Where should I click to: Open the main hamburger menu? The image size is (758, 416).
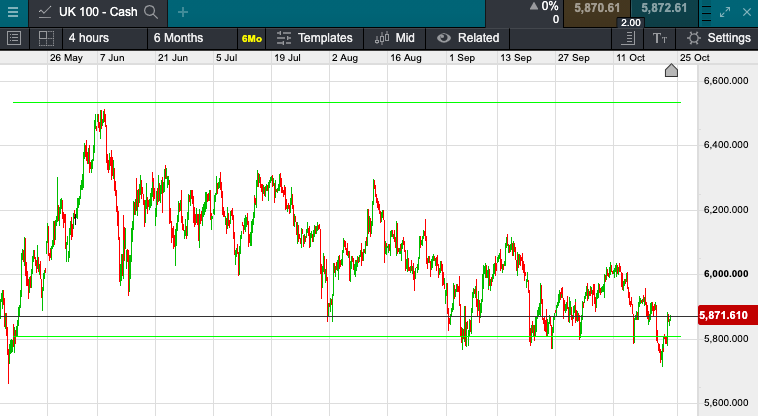13,12
